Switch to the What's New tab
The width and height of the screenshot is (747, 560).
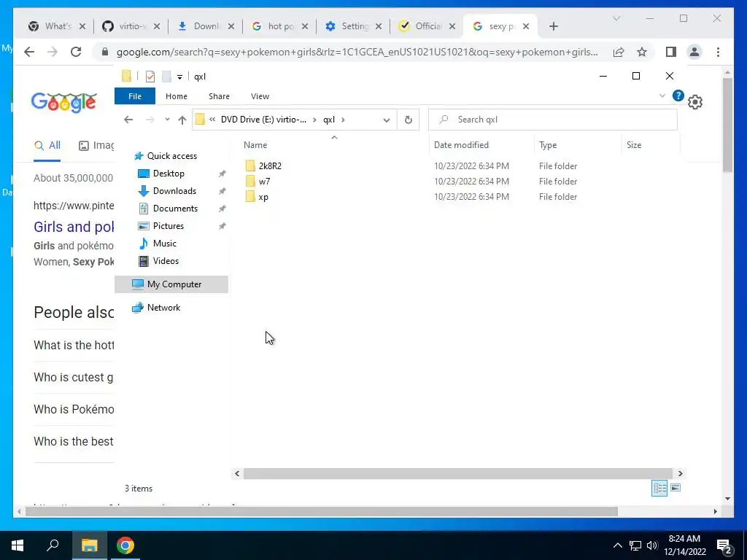click(57, 26)
